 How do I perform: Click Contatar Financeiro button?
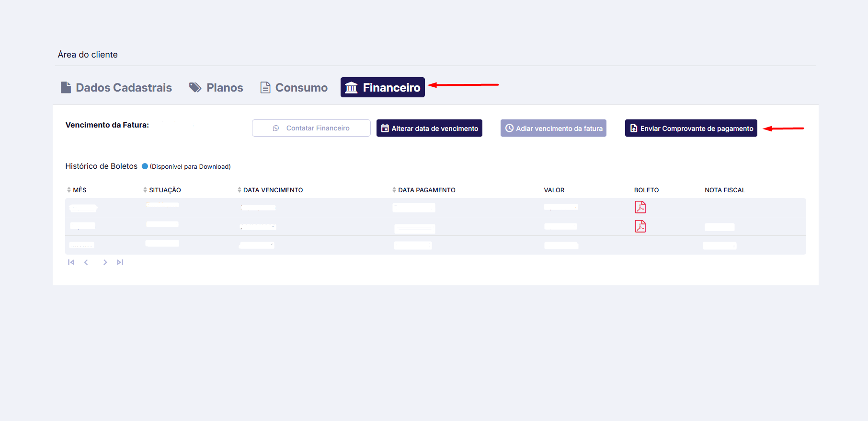point(311,128)
